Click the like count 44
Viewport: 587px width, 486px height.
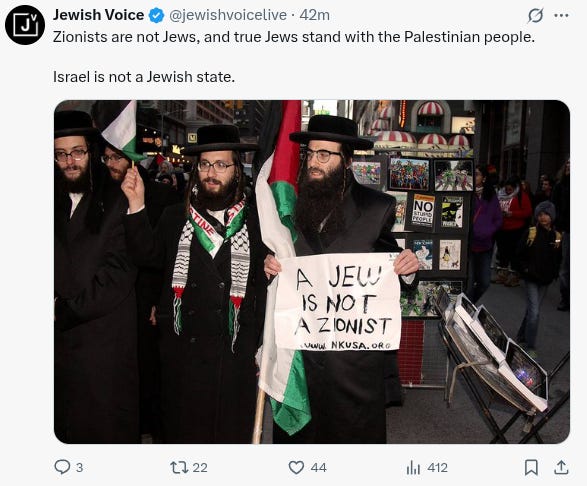coord(319,468)
